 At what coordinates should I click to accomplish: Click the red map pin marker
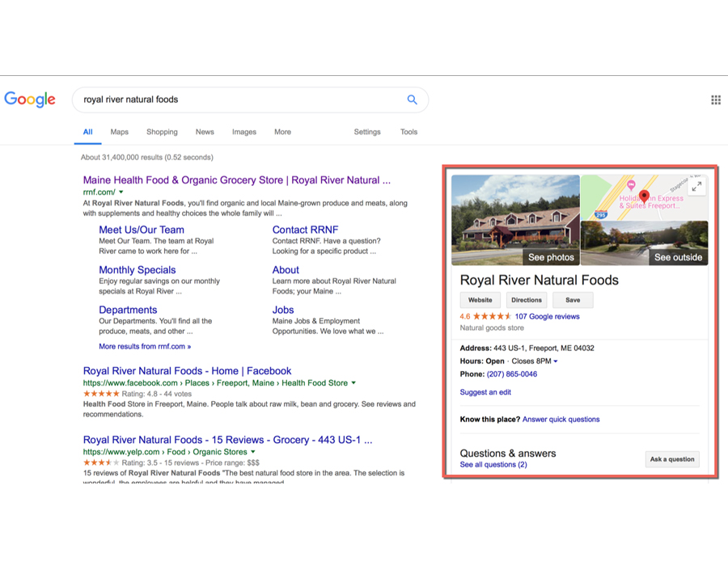644,196
